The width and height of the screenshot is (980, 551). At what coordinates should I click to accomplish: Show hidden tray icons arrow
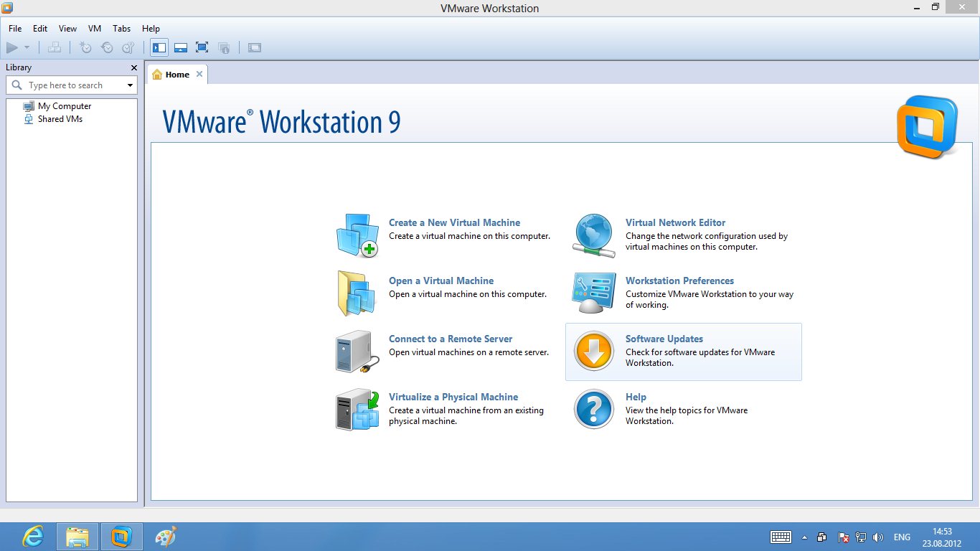click(804, 537)
